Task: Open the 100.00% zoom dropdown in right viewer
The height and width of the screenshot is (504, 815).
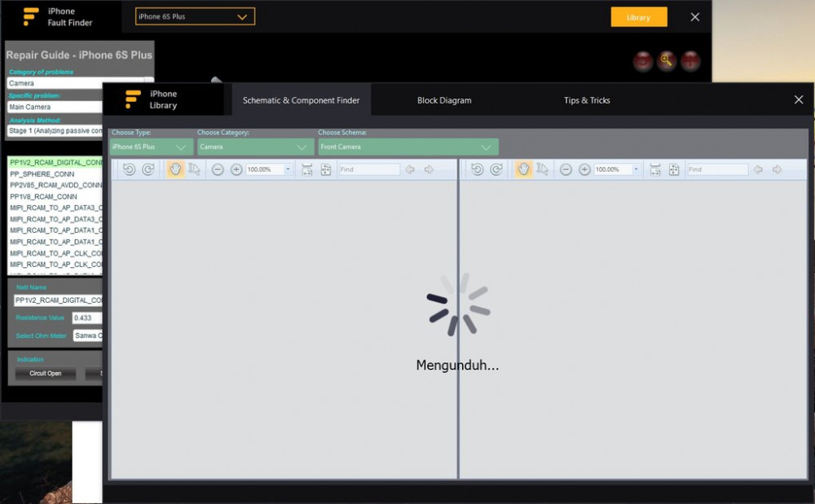Action: tap(636, 169)
